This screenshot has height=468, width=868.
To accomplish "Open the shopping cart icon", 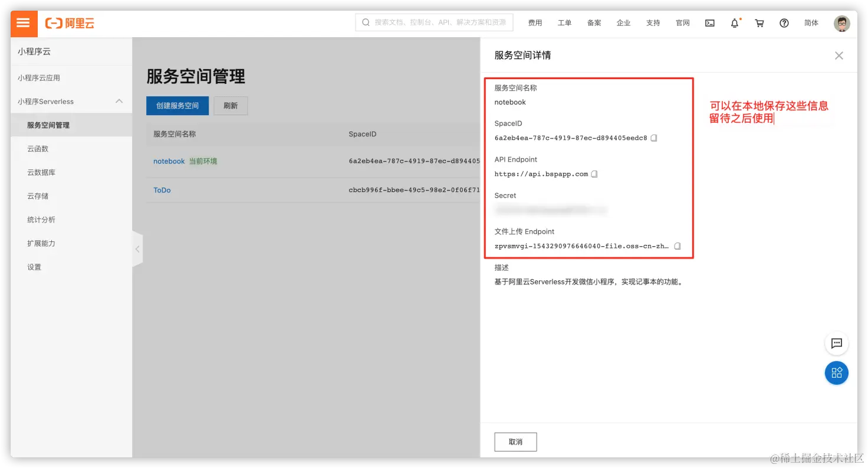I will coord(759,23).
